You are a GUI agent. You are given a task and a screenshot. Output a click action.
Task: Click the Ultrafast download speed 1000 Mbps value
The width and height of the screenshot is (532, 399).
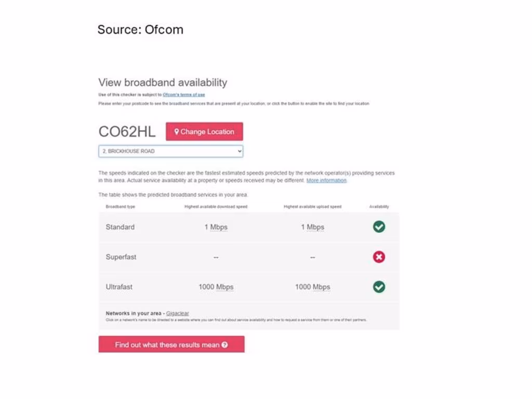[x=216, y=287]
